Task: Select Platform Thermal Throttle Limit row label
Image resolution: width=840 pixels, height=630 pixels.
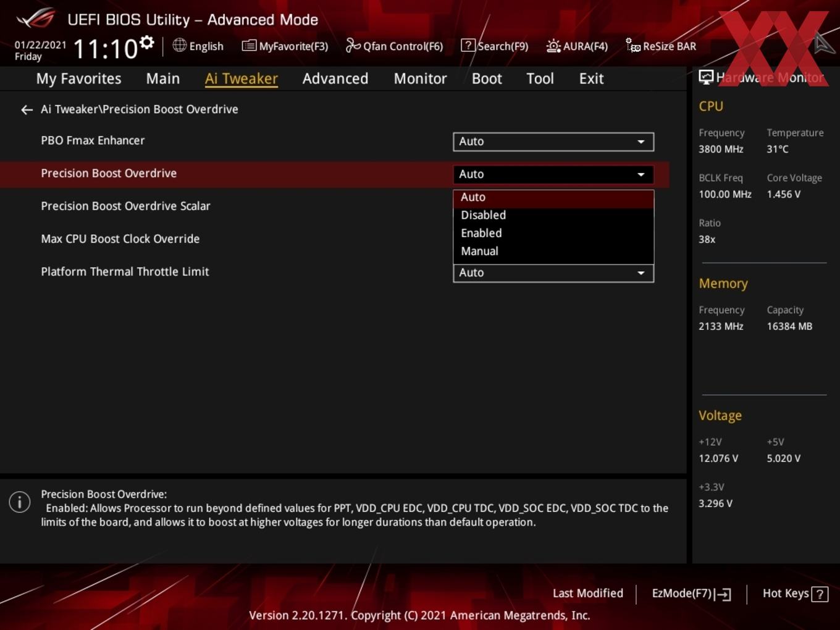Action: tap(125, 272)
